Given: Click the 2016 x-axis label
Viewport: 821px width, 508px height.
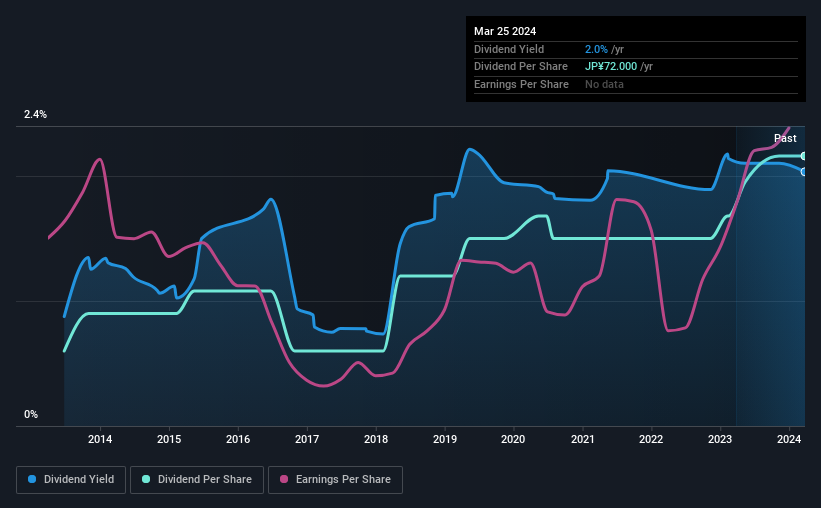Looking at the screenshot, I should [238, 439].
